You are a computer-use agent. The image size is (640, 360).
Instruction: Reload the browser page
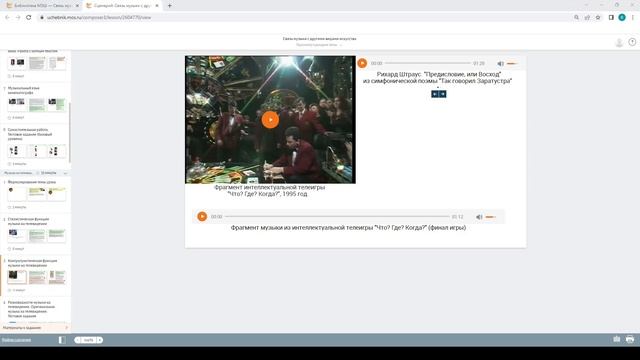29,18
